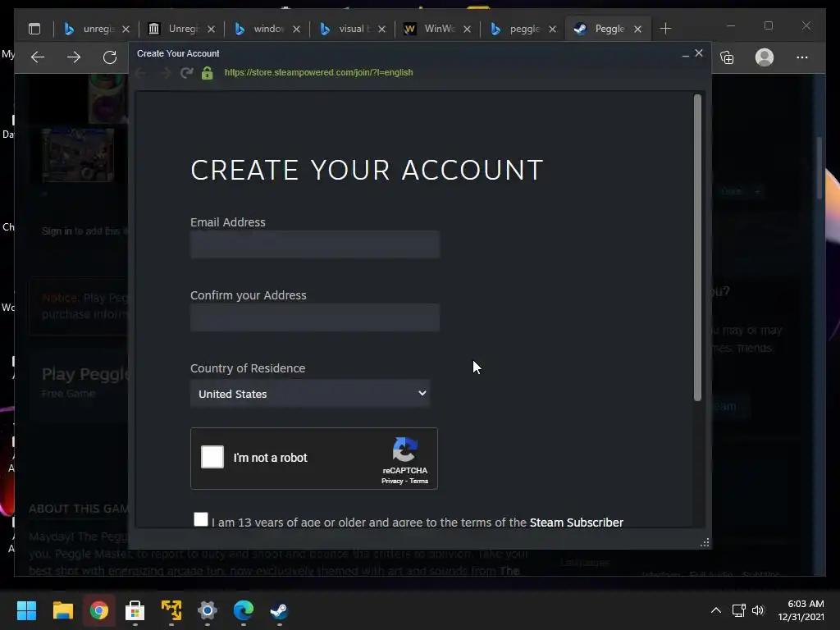Switch to the 'WinWo' tab
This screenshot has height=630, width=840.
(x=430, y=29)
